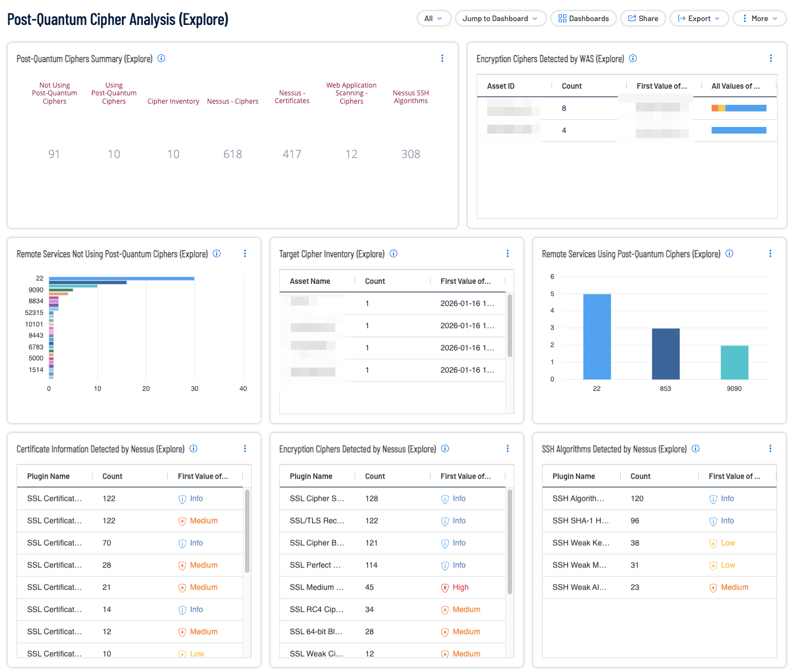This screenshot has height=672, width=792.
Task: Click info icon beside Remote Services Not Using Post-Quantum Ciphers
Action: coord(217,253)
